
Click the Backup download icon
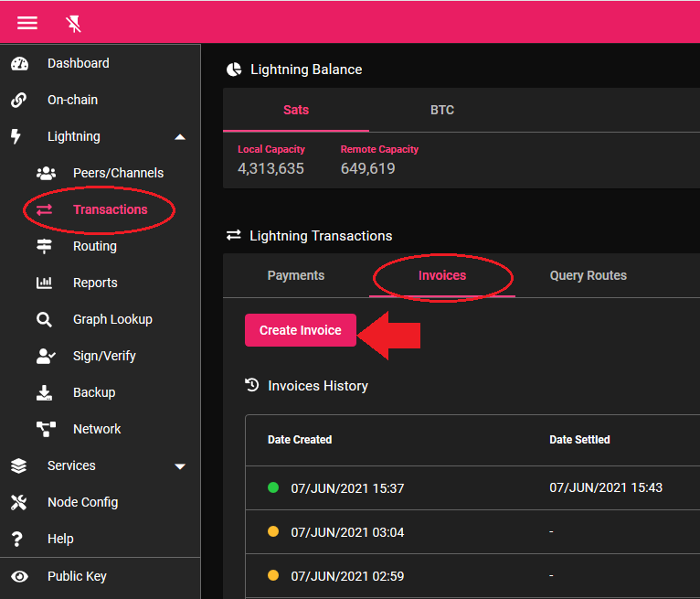[44, 392]
